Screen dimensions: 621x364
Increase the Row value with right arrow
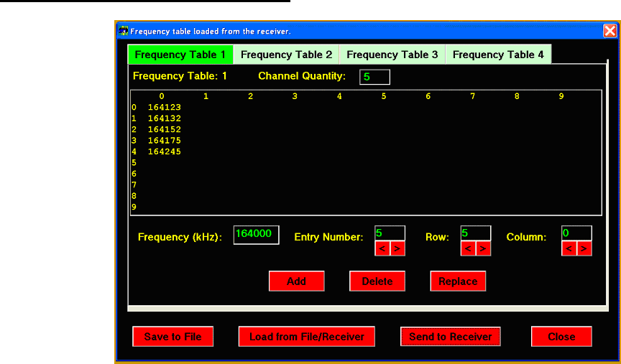click(x=483, y=248)
